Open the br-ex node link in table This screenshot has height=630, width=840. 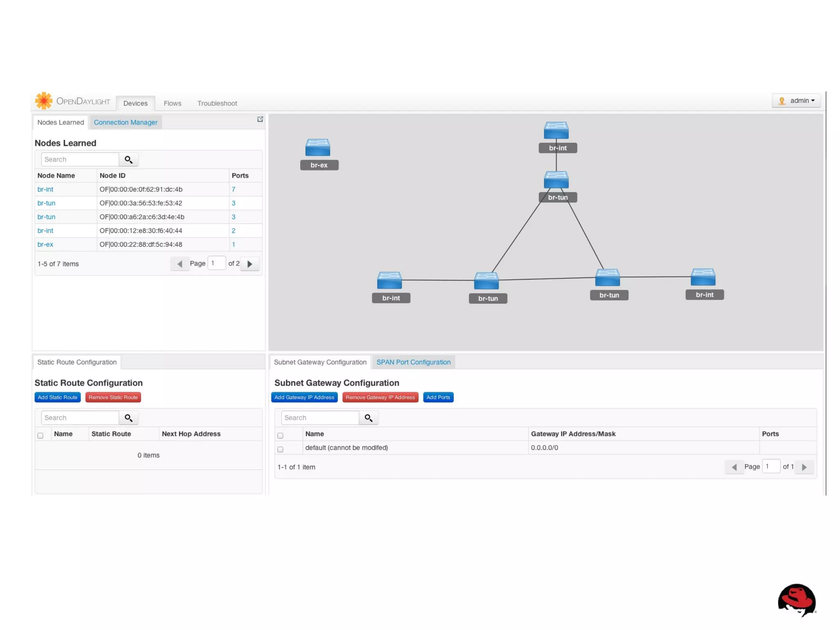point(45,244)
